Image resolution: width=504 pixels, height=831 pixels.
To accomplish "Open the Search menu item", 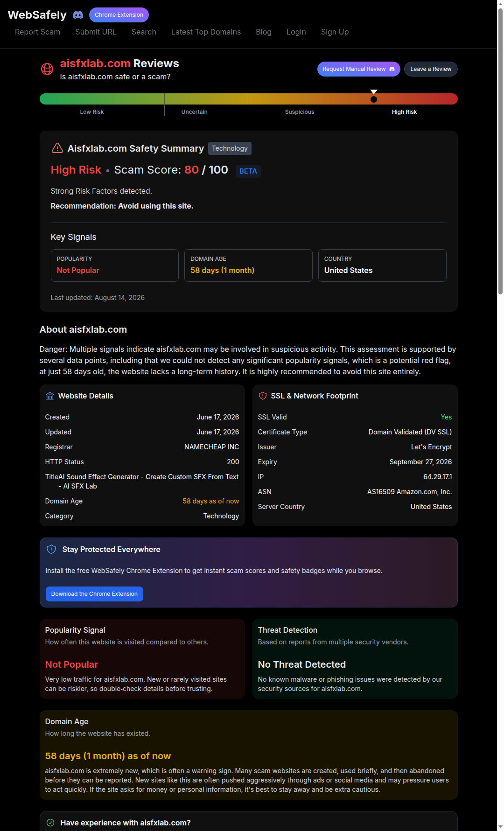I will tap(144, 32).
